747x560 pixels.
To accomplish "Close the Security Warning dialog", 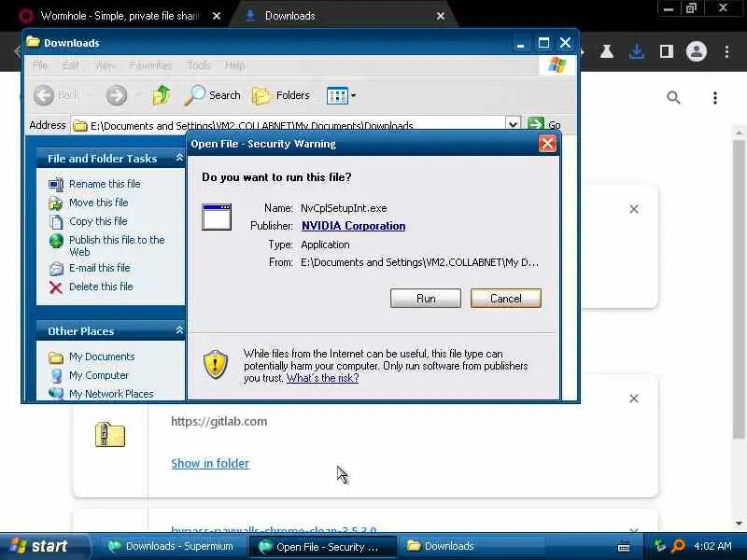I will (547, 144).
